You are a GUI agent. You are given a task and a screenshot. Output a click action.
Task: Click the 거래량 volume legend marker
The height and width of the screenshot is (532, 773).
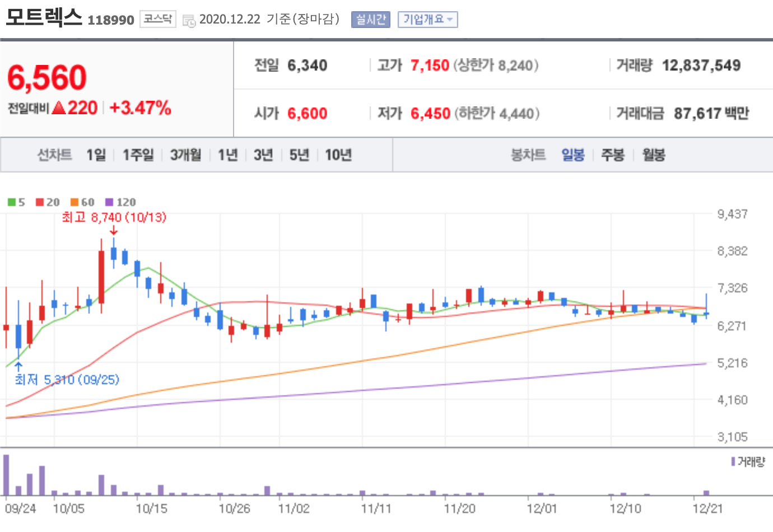pyautogui.click(x=733, y=461)
